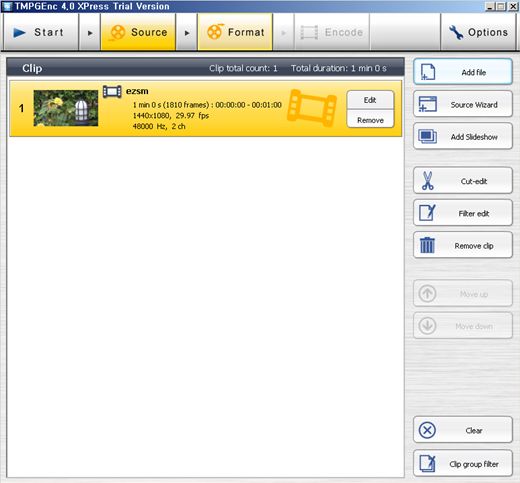520x483 pixels.
Task: Click the arrow between Format and Encode
Action: (x=283, y=33)
